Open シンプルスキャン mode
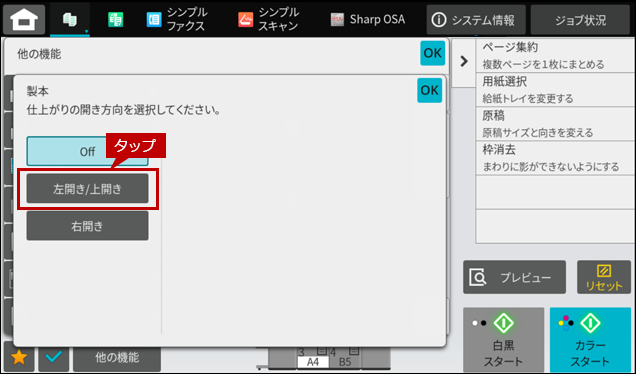Screen dimensions: 636x374 268,19
